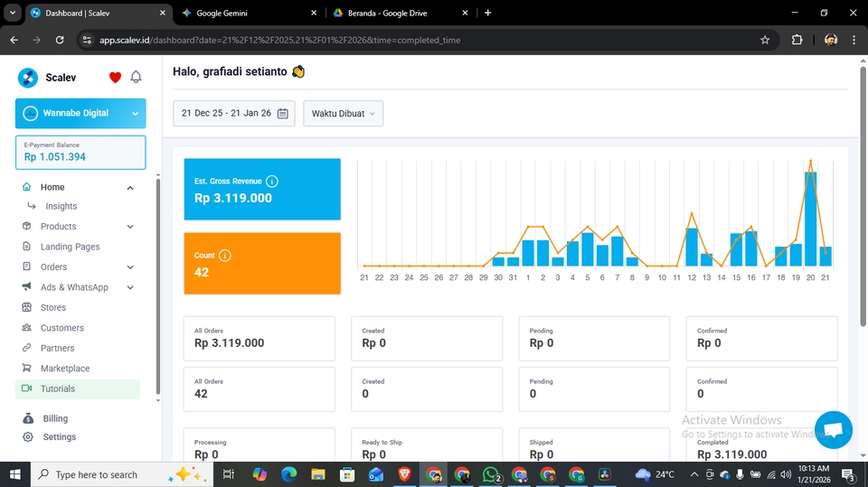868x487 pixels.
Task: Open browser profile avatar
Action: (831, 40)
